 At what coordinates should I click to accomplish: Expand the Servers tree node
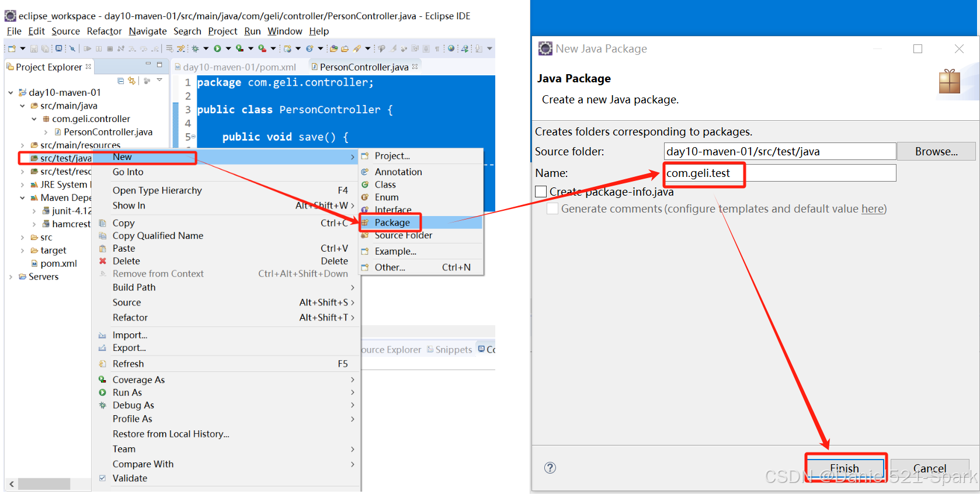pos(11,277)
